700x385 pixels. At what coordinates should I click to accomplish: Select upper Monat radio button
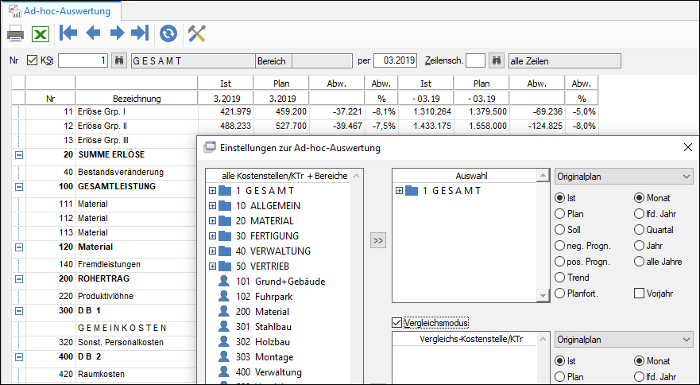point(639,198)
